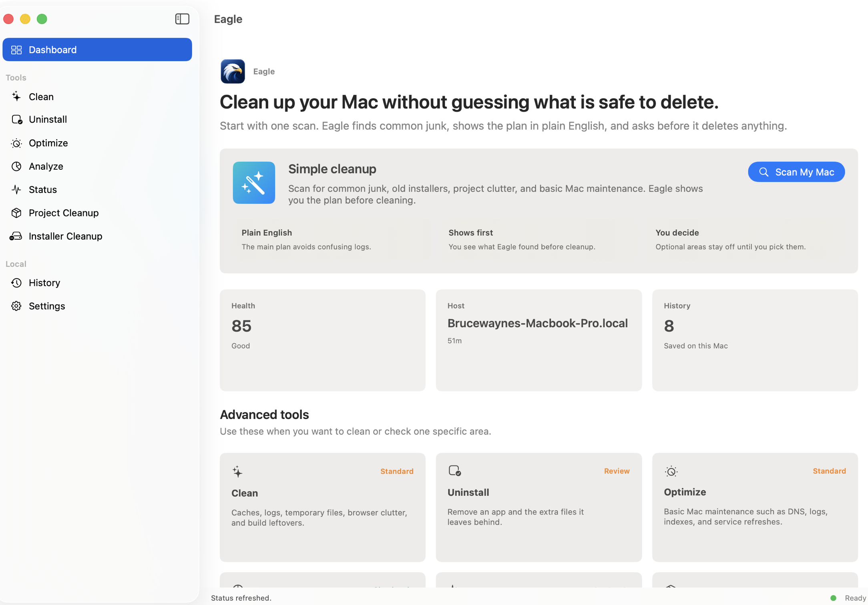868x605 pixels.
Task: Open the Uninstall advanced tool card
Action: pyautogui.click(x=538, y=507)
